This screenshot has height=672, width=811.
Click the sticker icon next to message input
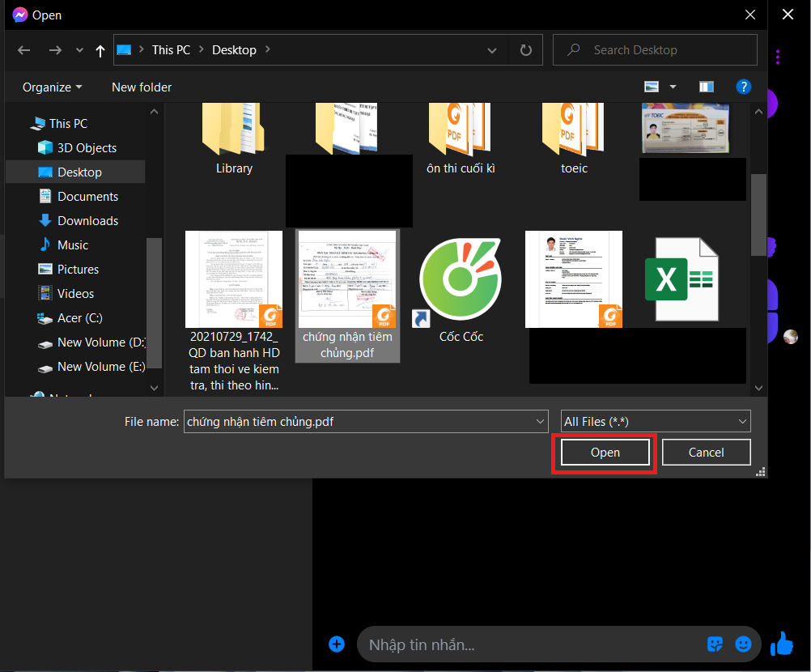[715, 644]
